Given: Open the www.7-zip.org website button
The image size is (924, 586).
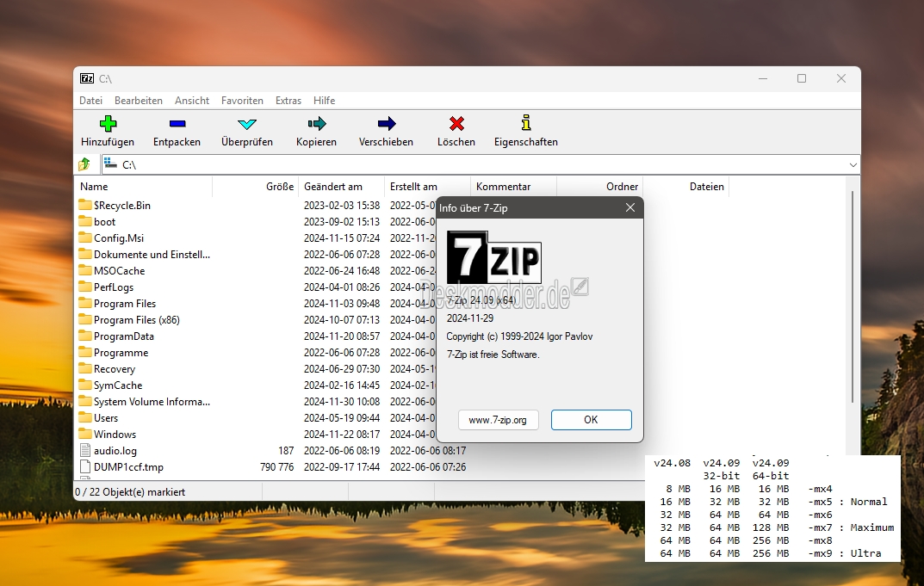Looking at the screenshot, I should click(498, 420).
